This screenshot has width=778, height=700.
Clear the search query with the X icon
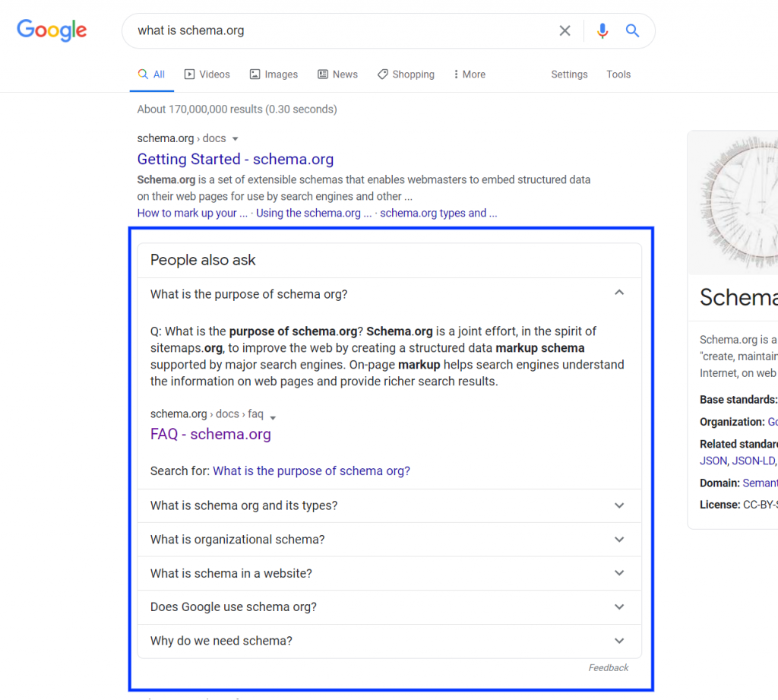565,30
